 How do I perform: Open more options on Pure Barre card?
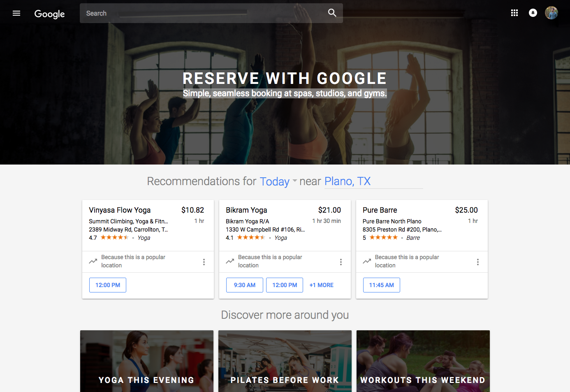tap(478, 262)
